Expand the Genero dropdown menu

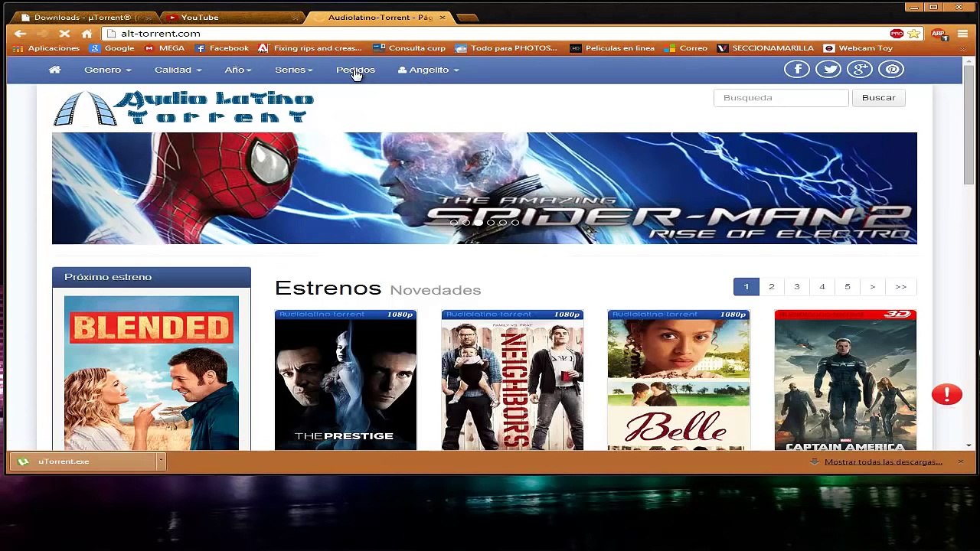coord(108,70)
